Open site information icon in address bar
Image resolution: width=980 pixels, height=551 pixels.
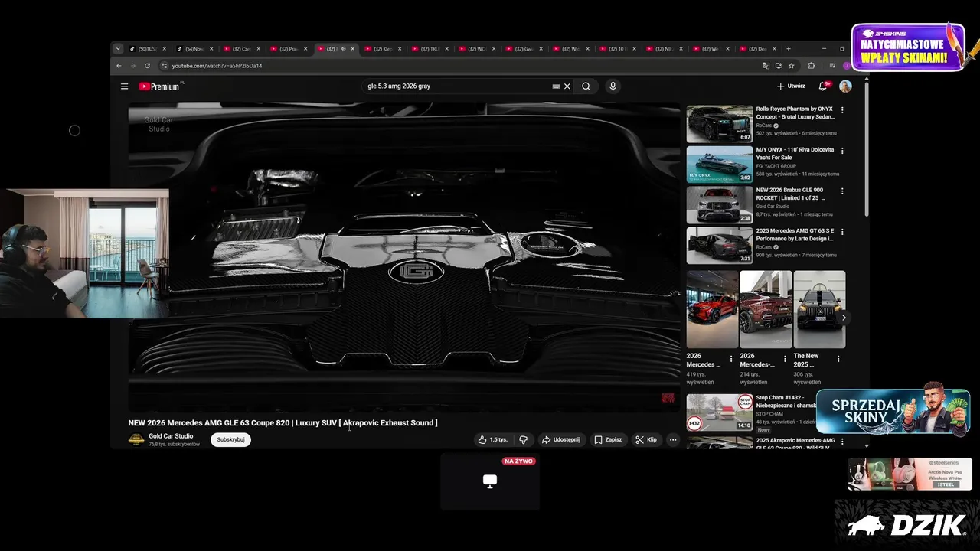pyautogui.click(x=164, y=66)
